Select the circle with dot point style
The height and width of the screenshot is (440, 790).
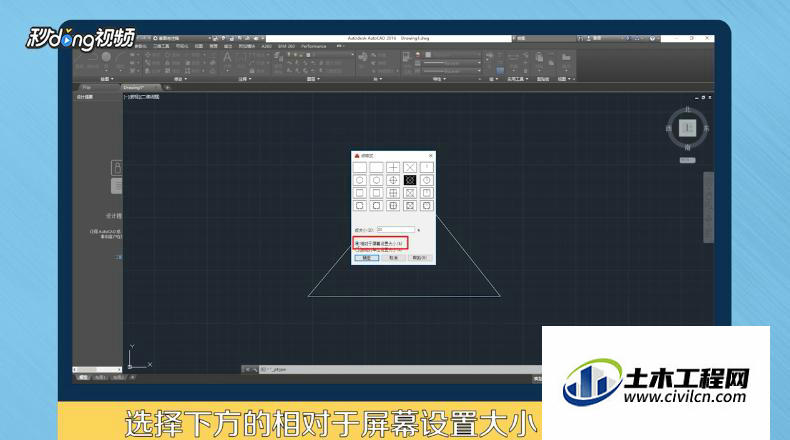click(360, 180)
